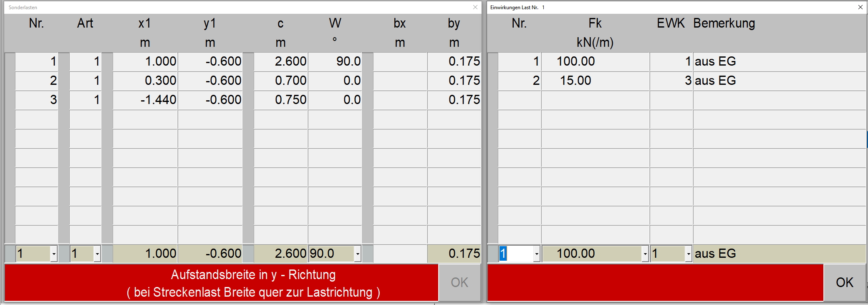Image resolution: width=868 pixels, height=305 pixels.
Task: Select the W cell showing 90.0 in row 1
Action: (335, 61)
